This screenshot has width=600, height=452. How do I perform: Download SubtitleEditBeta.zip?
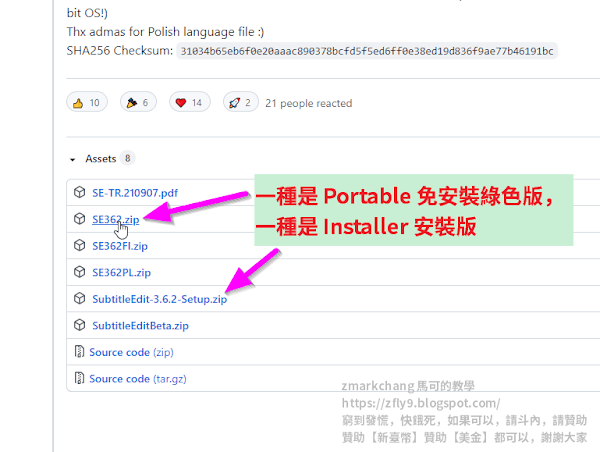(x=140, y=326)
